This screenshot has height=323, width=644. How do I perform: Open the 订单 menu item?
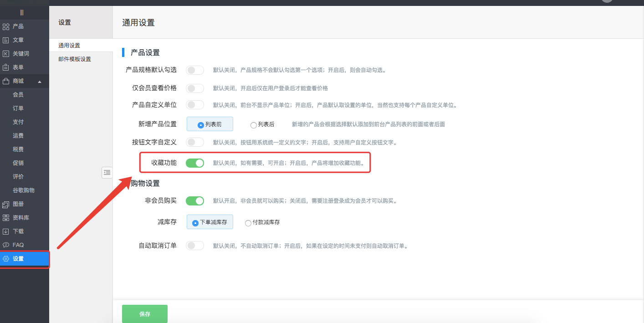point(17,108)
